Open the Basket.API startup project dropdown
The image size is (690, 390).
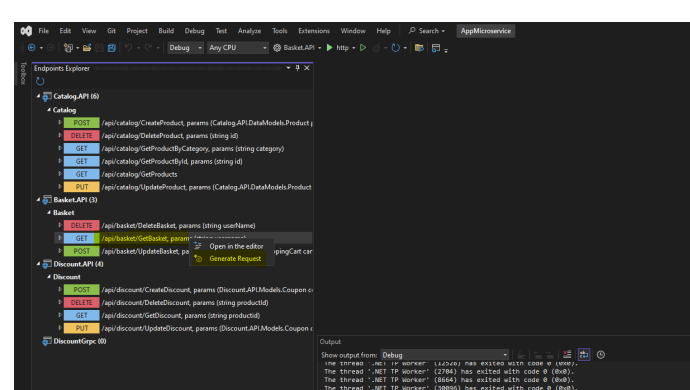coord(319,48)
